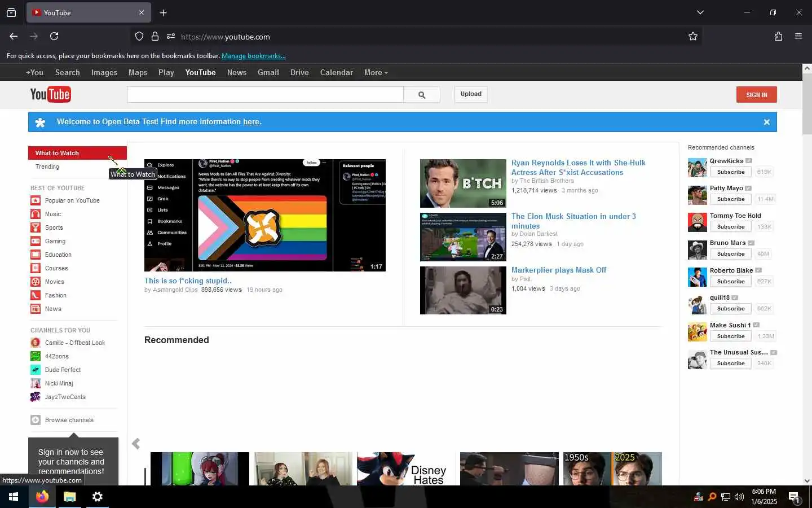812x508 pixels.
Task: Subscribe to the quill18 channel
Action: 731,309
